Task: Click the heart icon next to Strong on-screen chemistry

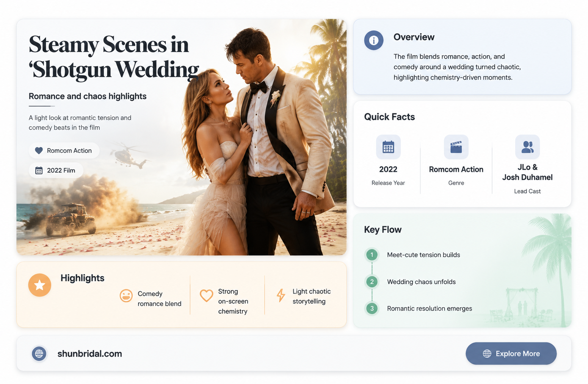Action: pyautogui.click(x=206, y=295)
